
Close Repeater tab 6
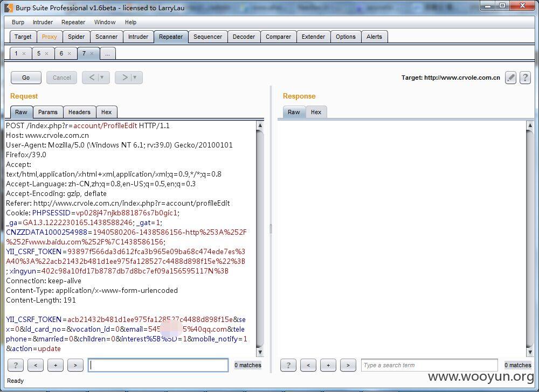(69, 53)
